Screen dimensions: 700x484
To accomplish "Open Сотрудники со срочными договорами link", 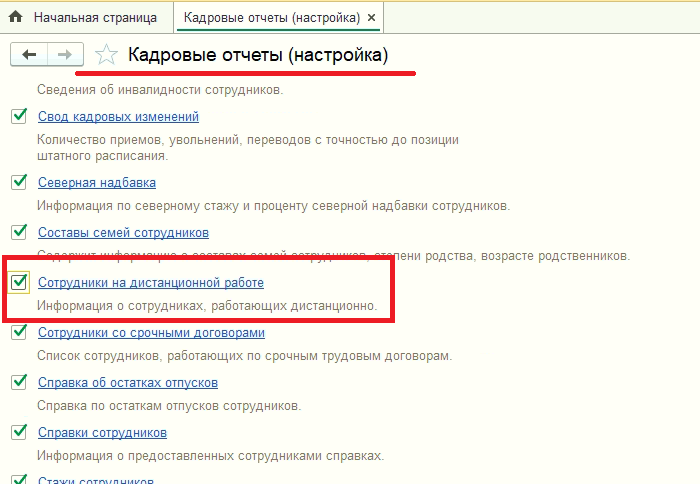I will coord(151,333).
